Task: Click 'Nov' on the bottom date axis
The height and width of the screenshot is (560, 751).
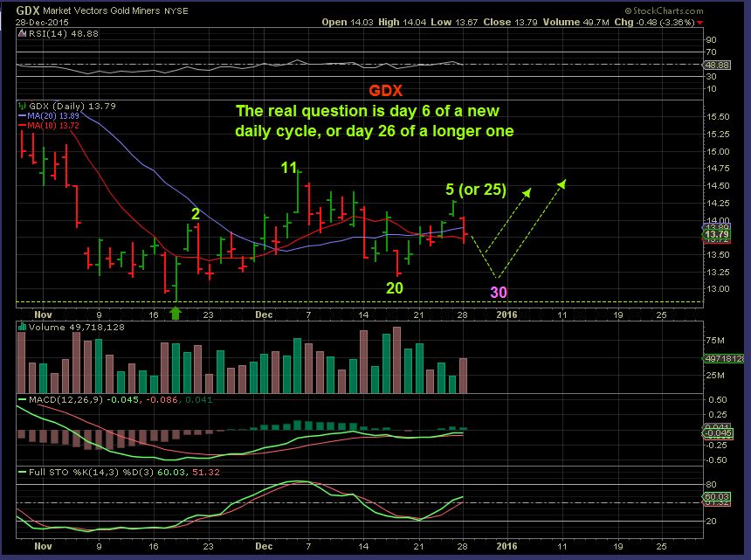Action: [43, 546]
